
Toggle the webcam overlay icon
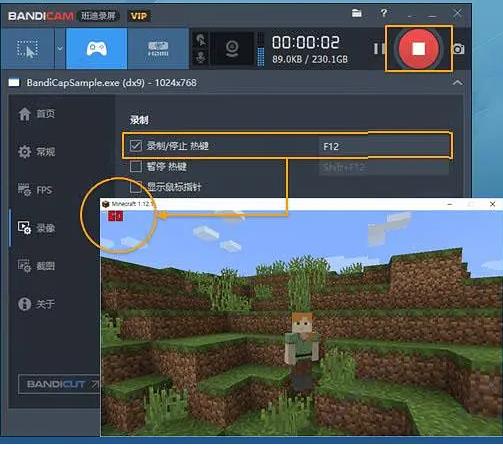click(232, 49)
